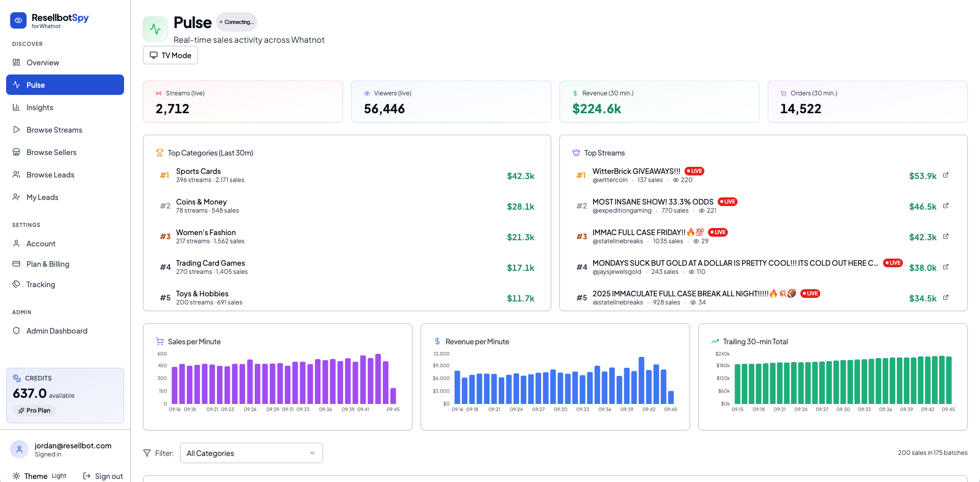This screenshot has width=980, height=482.
Task: Click the Connecting status indicator
Action: [x=236, y=22]
